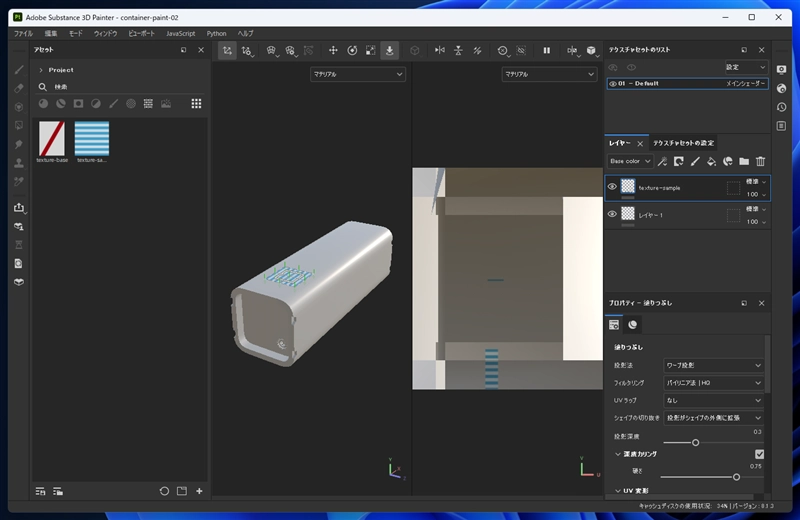Close the レイヤー tab

point(640,144)
